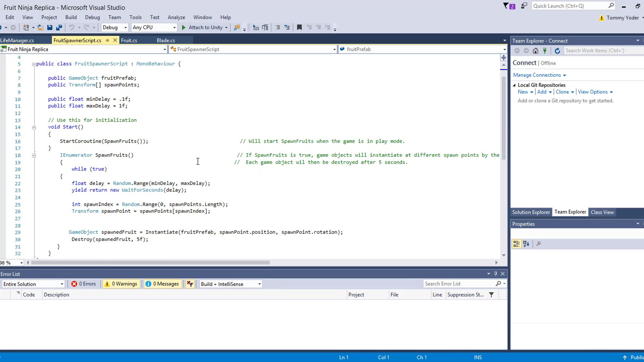This screenshot has height=362, width=644.
Task: Click the horizontal scrollbar thumb in editor
Action: coord(151,263)
